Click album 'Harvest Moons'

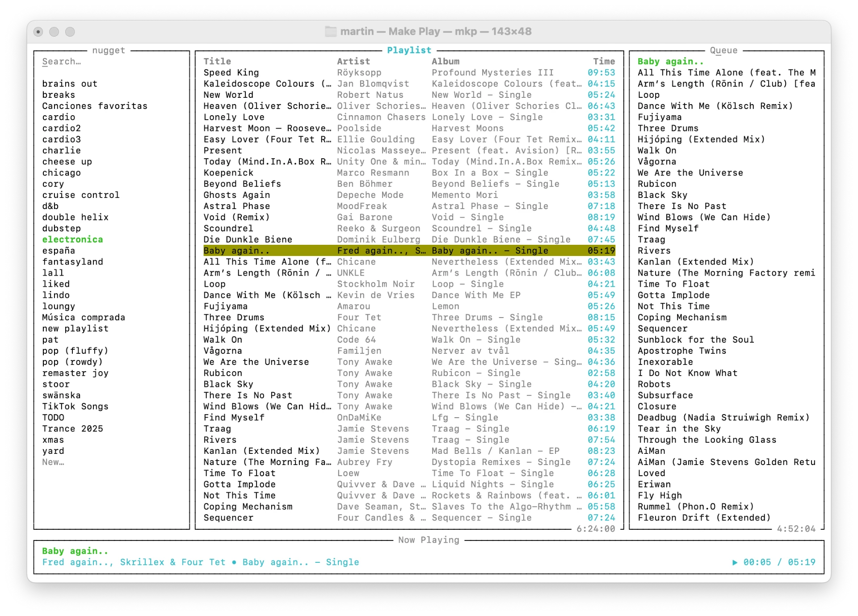tap(467, 128)
